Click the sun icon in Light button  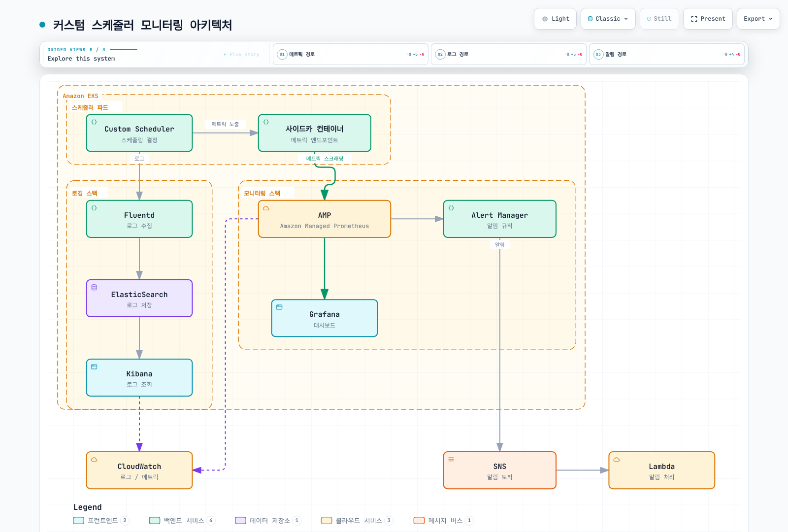tap(545, 19)
